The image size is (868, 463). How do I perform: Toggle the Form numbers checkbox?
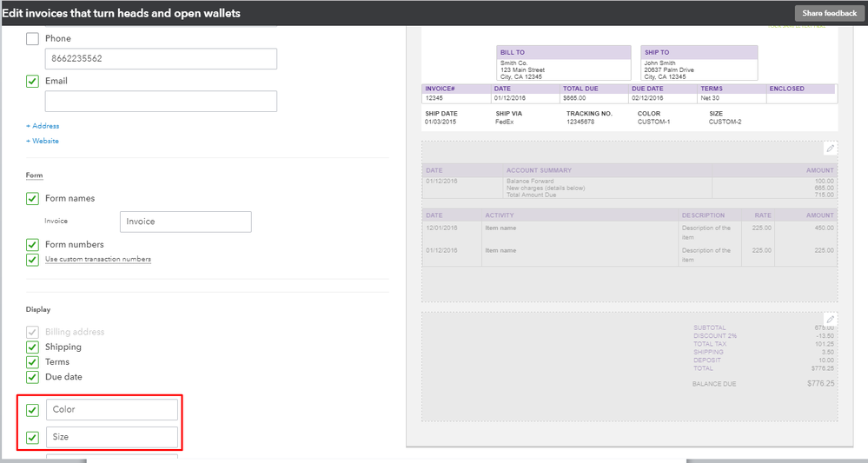click(x=33, y=244)
